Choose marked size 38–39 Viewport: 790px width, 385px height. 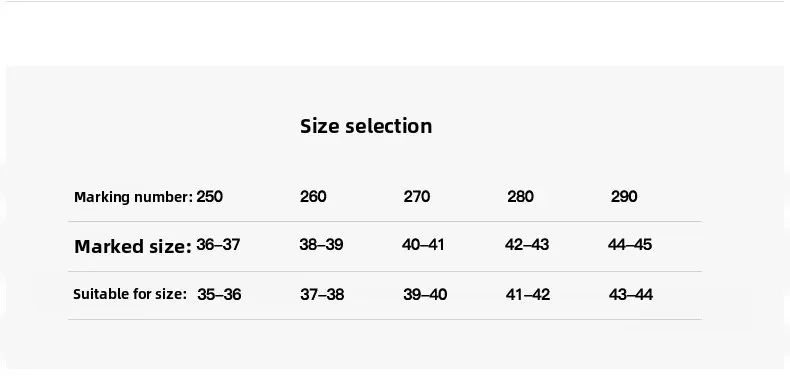point(321,244)
